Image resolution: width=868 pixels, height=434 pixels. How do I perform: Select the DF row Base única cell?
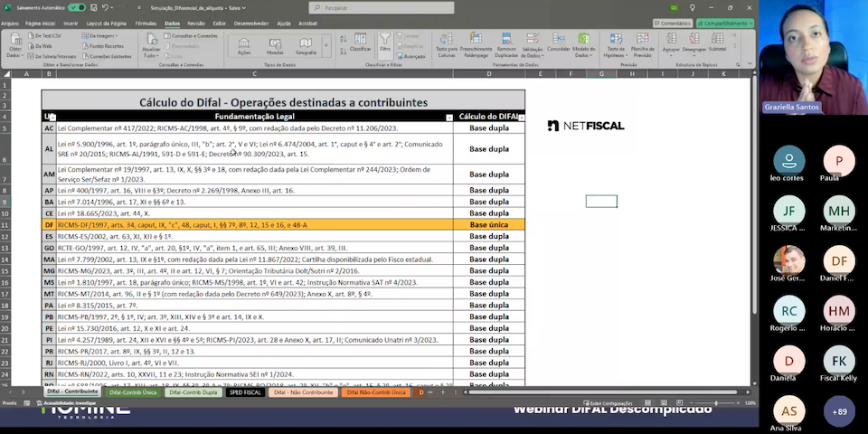coord(489,225)
